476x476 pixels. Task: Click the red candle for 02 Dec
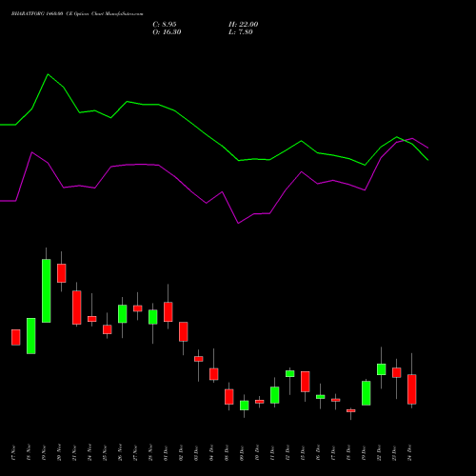(184, 331)
